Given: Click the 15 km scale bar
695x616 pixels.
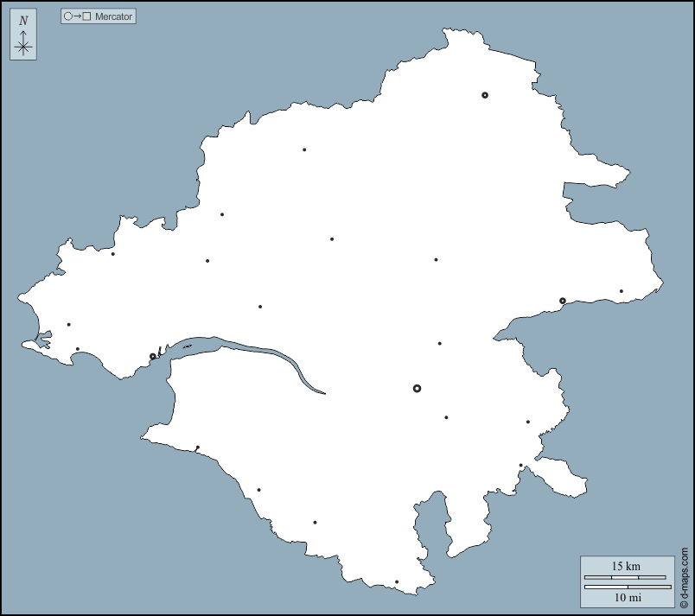Looking at the screenshot, I should click(625, 576).
